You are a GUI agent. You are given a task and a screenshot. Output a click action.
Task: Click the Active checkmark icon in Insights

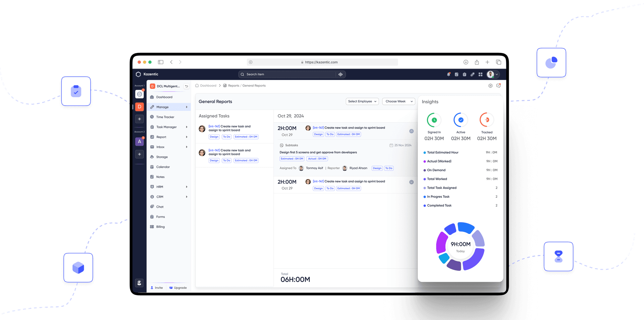[461, 120]
